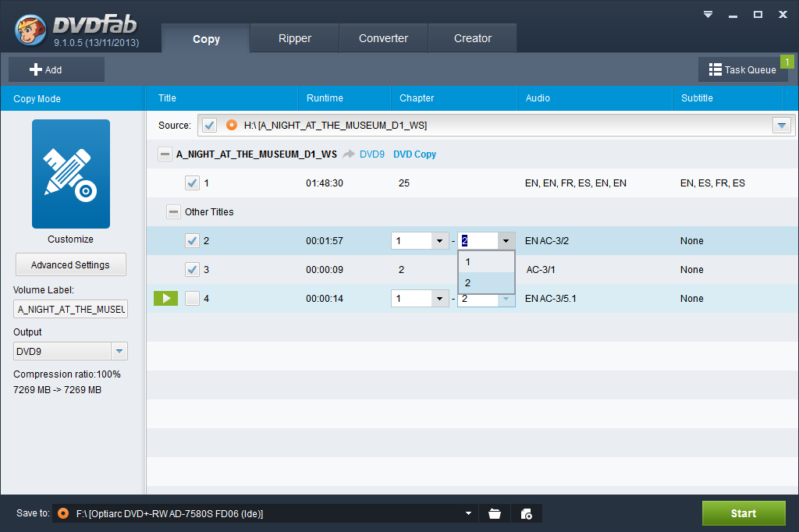Collapse the Other Titles group
Image resolution: width=799 pixels, height=532 pixels.
click(x=173, y=212)
